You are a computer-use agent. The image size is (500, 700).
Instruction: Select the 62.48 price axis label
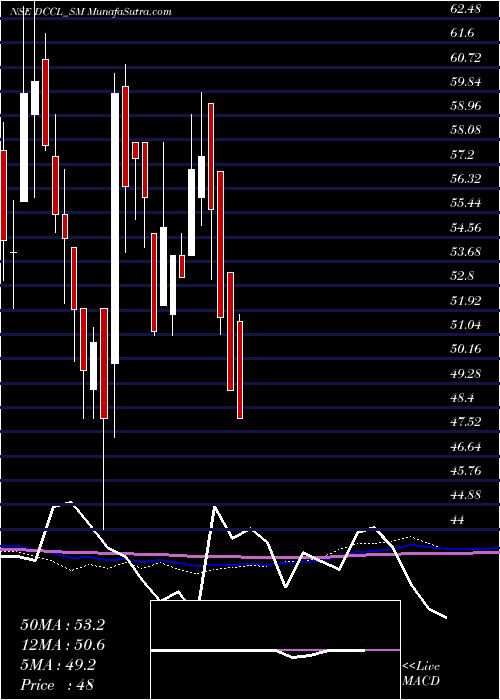pyautogui.click(x=466, y=9)
